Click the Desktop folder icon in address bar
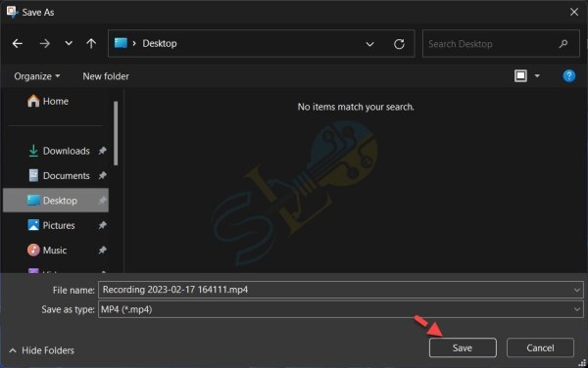The image size is (588, 368). point(121,43)
